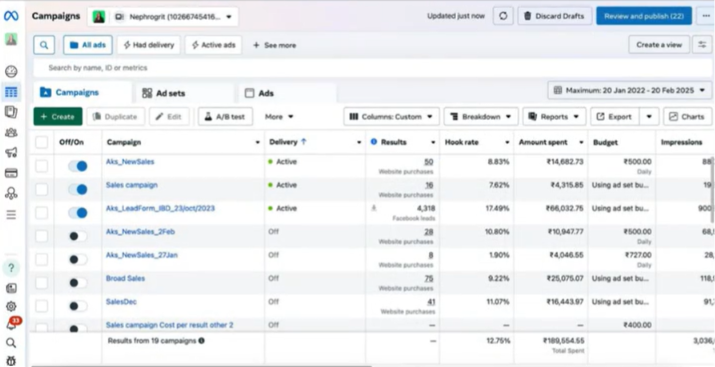Click the filter search magnifier button
This screenshot has width=715, height=367.
pos(44,45)
